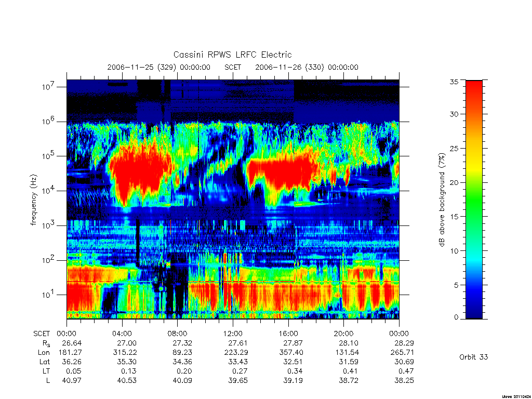Click the Rs value 27.32
This screenshot has height=399, width=532.
(182, 343)
